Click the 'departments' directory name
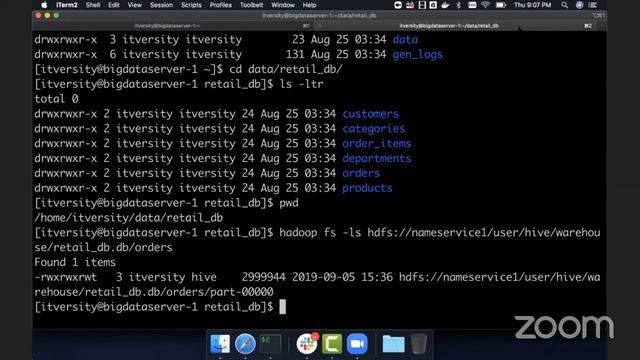 point(377,158)
